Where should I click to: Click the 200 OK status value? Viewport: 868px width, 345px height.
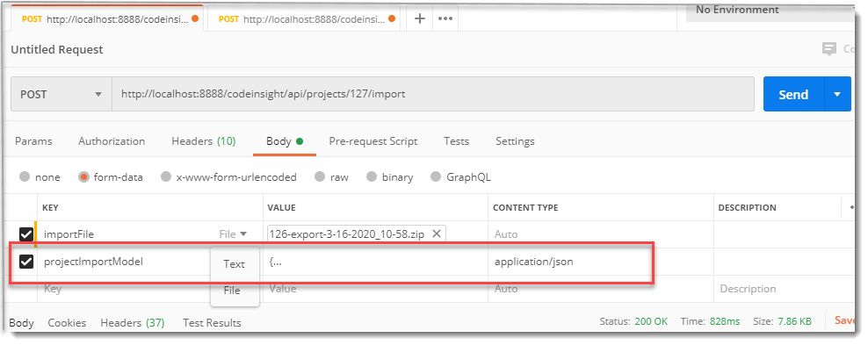[651, 321]
